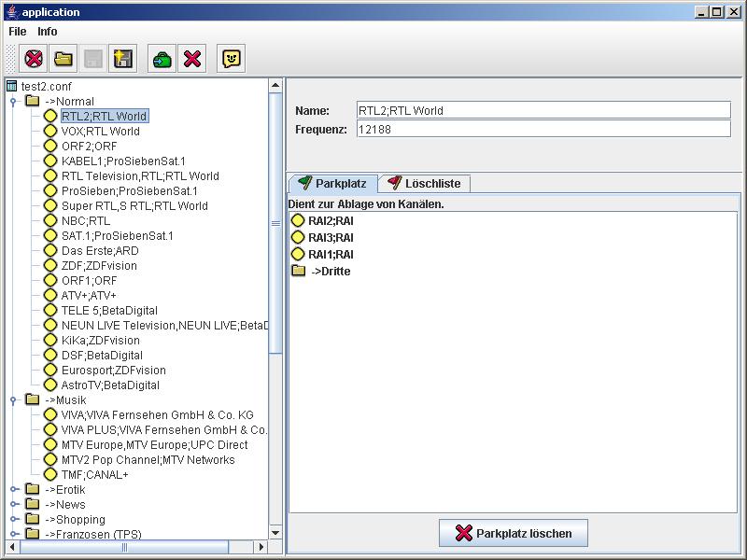This screenshot has height=560, width=747.
Task: Click the red X delete toolbar icon
Action: 192,59
